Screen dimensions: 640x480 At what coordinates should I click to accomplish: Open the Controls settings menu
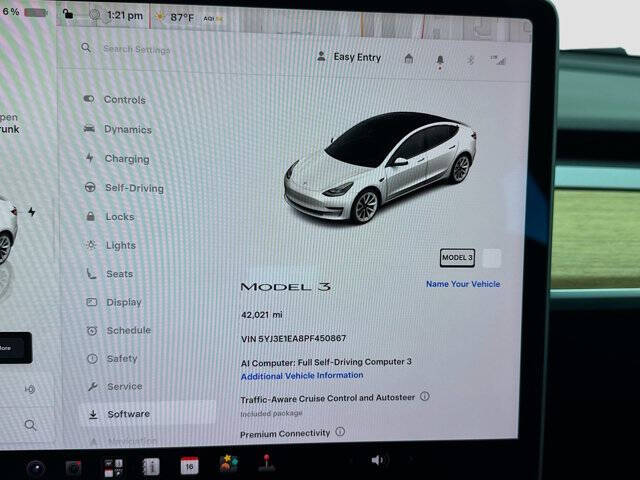115,100
